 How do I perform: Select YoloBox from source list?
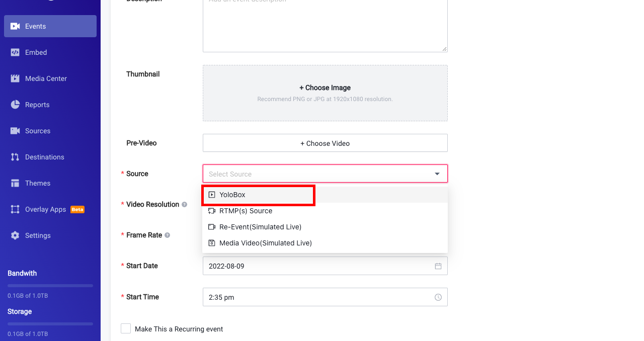tap(232, 195)
